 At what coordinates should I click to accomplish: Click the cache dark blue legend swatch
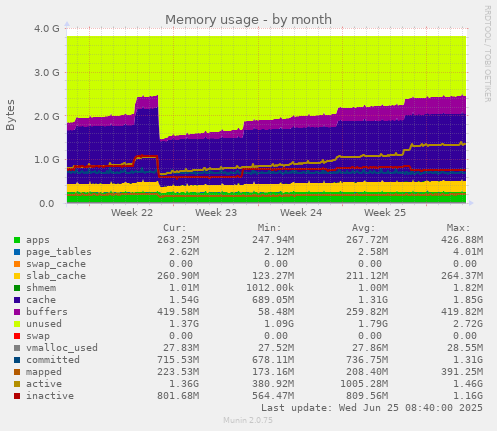click(17, 300)
